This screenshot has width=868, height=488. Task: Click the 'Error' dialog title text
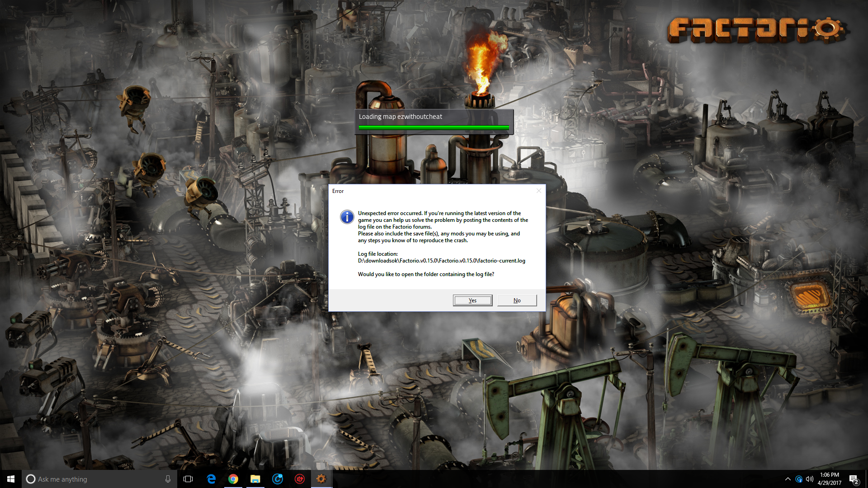coord(338,191)
